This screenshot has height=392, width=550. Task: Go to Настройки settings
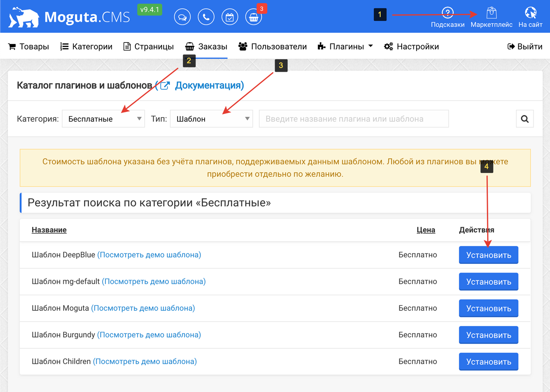point(412,46)
